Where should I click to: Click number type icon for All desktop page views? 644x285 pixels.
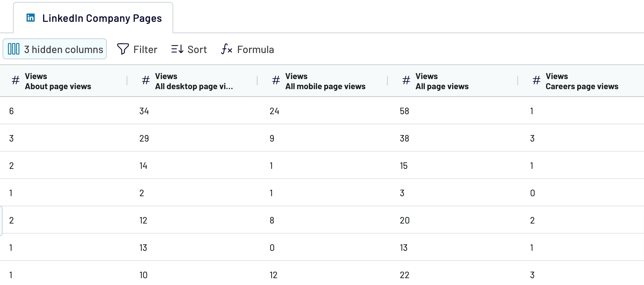(x=146, y=80)
